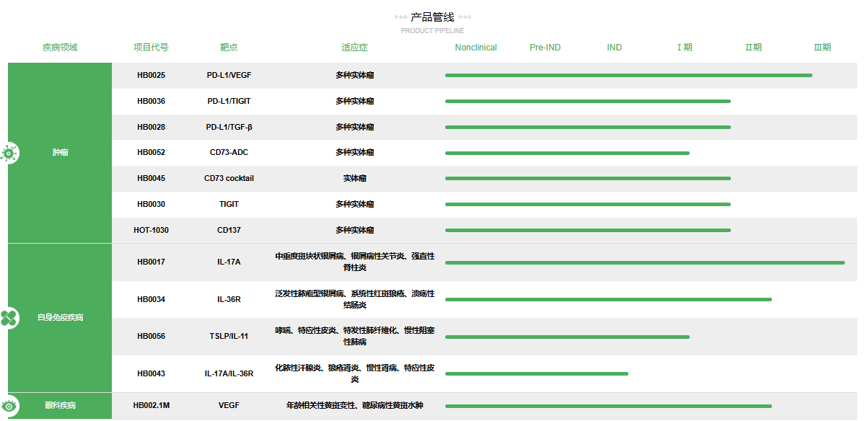The height and width of the screenshot is (421, 868).
Task: Click the PD-L1/VEGF target label
Action: [x=229, y=75]
